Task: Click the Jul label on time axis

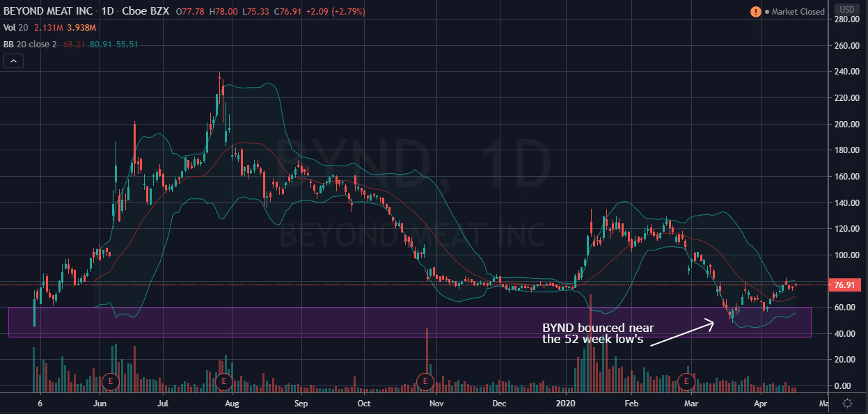Action: point(163,403)
